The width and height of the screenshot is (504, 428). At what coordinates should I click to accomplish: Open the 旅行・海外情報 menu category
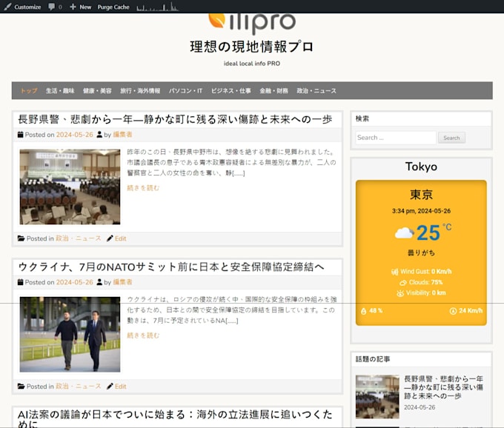(x=140, y=91)
